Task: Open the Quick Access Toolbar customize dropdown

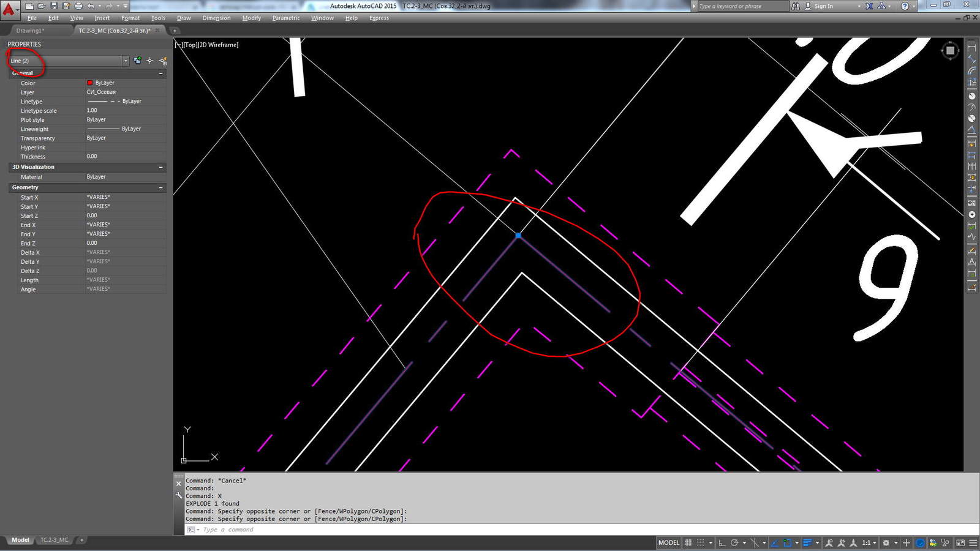Action: point(126,6)
